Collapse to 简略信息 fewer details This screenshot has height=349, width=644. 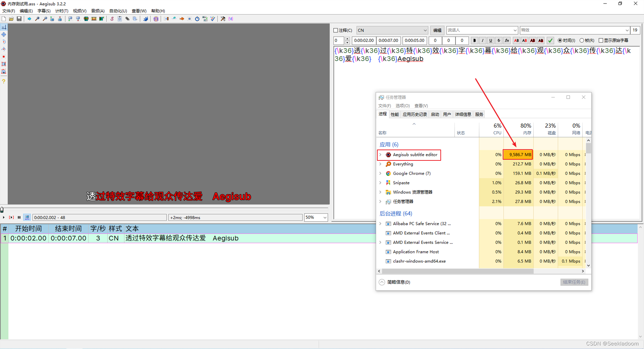395,282
